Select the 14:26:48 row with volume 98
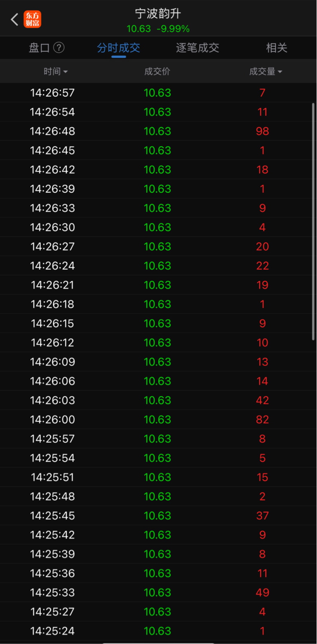Screen dimensions: 317x644 (x=158, y=131)
